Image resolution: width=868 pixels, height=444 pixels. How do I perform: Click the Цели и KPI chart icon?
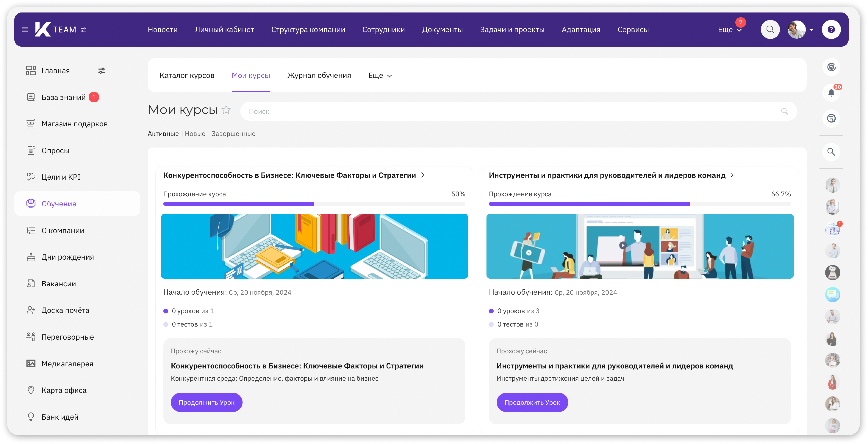pos(31,177)
